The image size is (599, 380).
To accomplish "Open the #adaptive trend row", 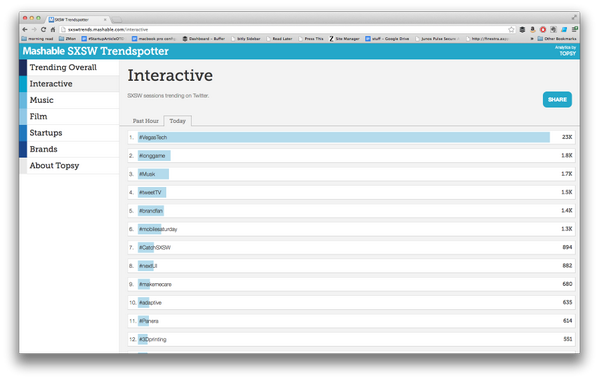I will point(351,302).
